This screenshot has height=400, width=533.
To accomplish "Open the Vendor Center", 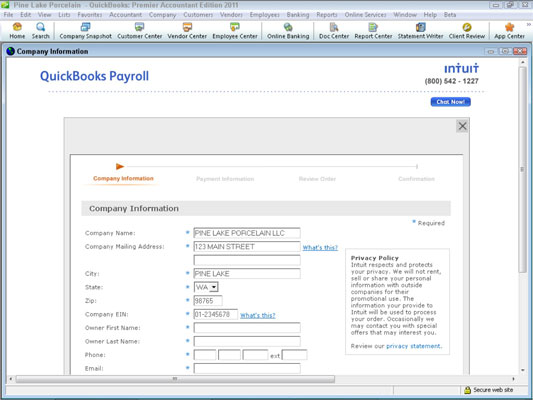I will coord(187,31).
